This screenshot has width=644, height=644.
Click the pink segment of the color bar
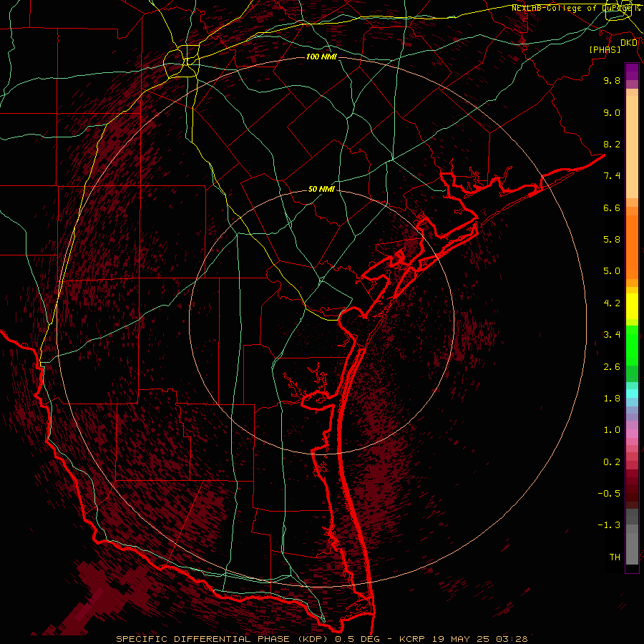point(632,434)
